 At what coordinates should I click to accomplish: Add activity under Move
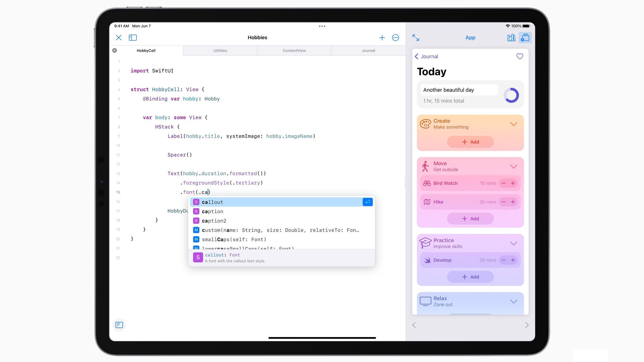[470, 219]
